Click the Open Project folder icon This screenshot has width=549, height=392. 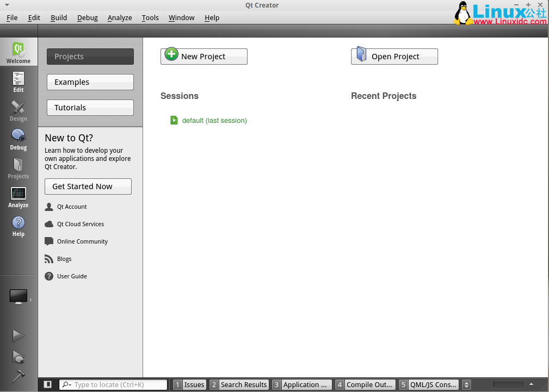click(362, 54)
